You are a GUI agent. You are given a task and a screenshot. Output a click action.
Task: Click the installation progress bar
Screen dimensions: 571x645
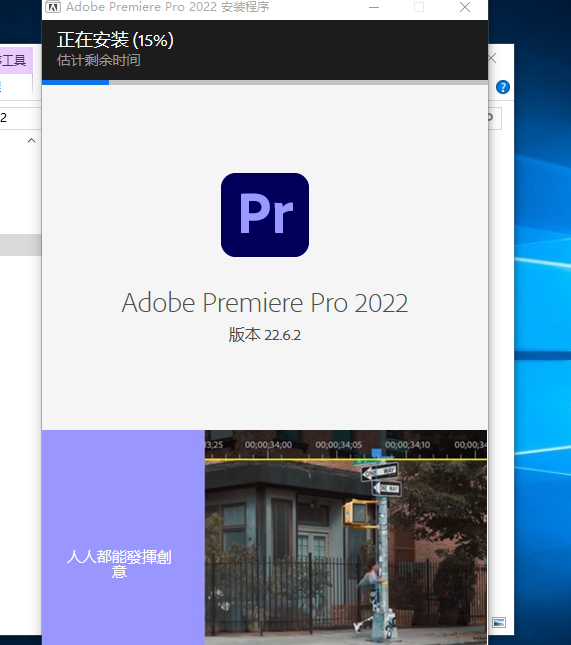click(x=265, y=82)
